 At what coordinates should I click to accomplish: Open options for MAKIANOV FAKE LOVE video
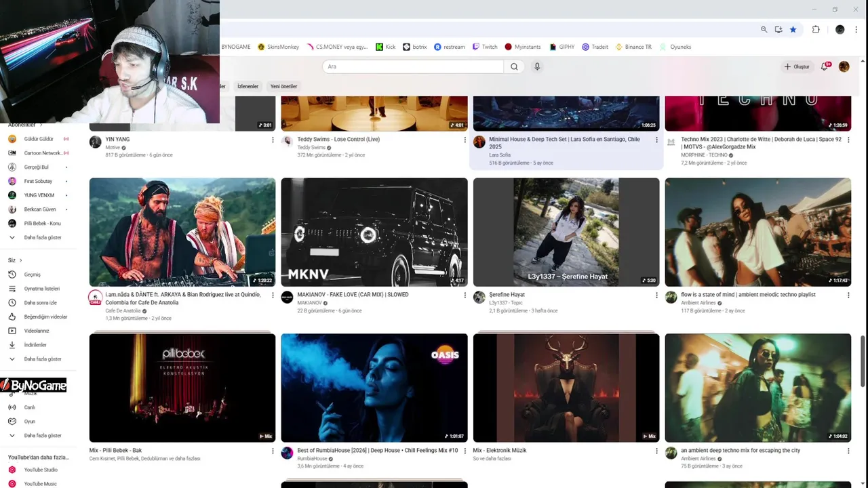(x=465, y=295)
